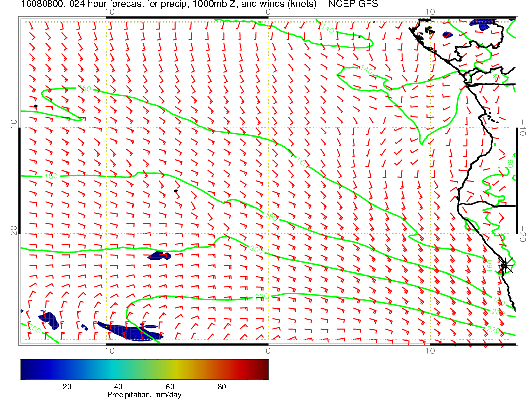Click the 0 longitude label on the bottom axis

click(268, 350)
